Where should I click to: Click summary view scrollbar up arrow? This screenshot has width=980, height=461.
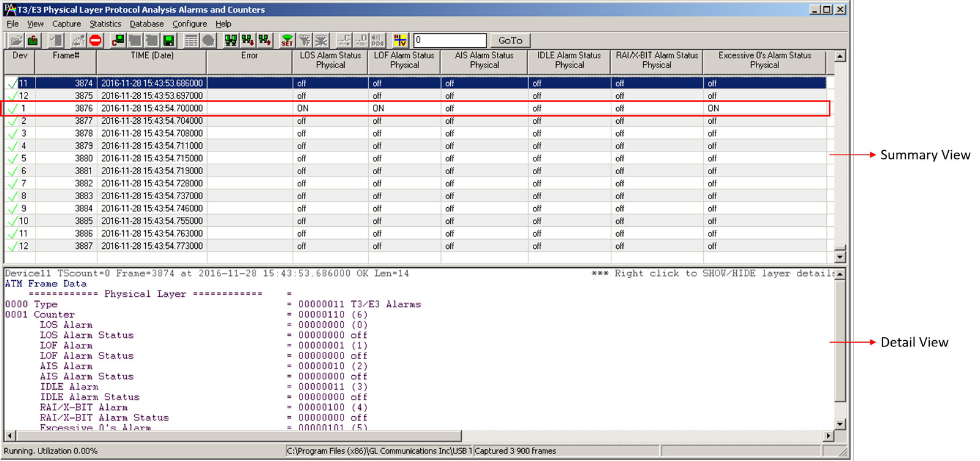(x=840, y=56)
